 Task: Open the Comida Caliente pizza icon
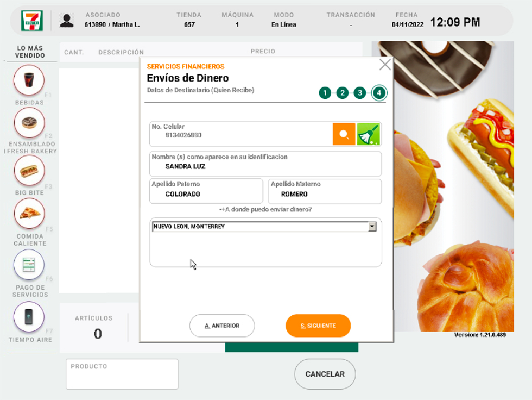29,214
